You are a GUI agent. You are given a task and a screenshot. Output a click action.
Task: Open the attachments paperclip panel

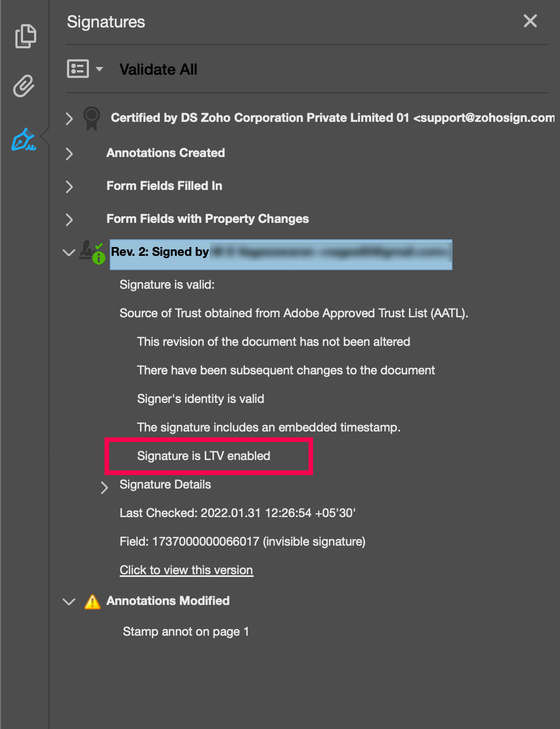24,86
